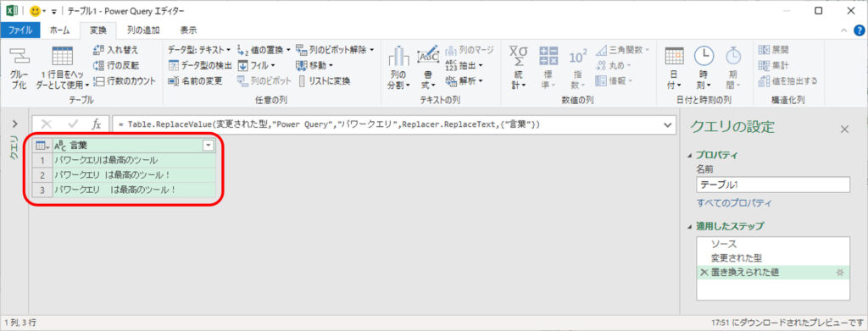
Task: Click the 指数 (Scientific) icon
Action: coord(578,56)
